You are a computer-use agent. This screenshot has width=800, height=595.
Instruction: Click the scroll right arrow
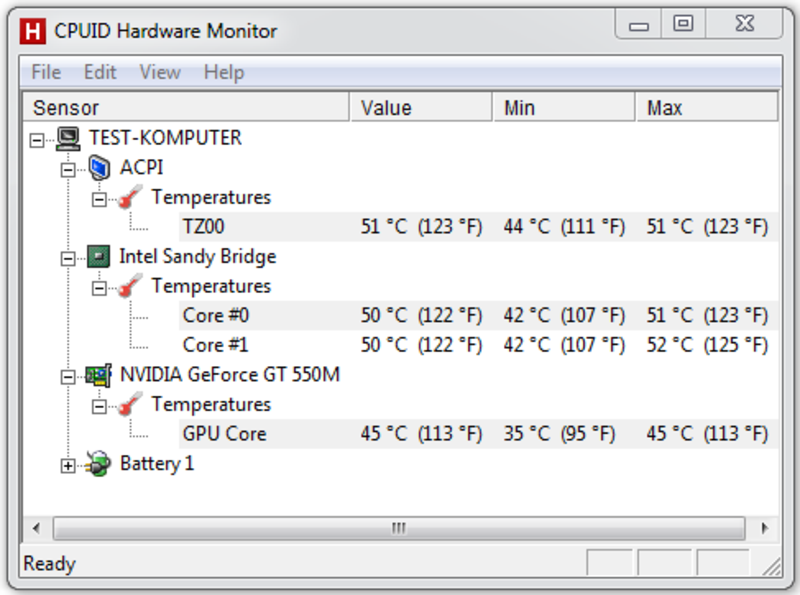[x=764, y=528]
